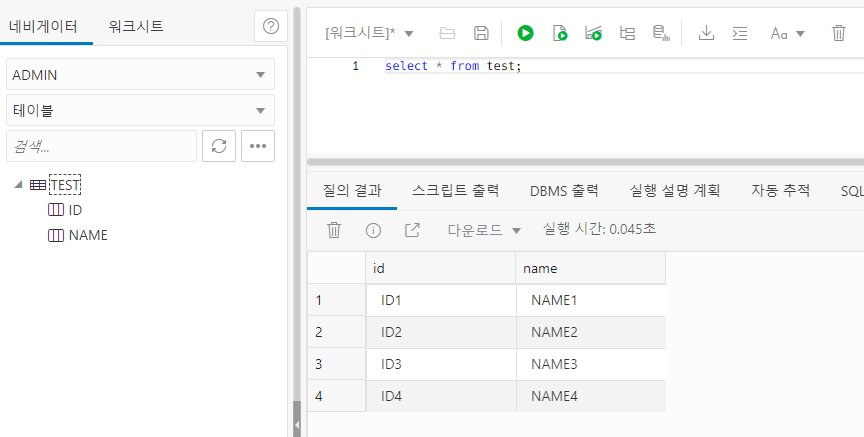This screenshot has height=437, width=864.
Task: Click the Run Script icon
Action: click(x=560, y=33)
